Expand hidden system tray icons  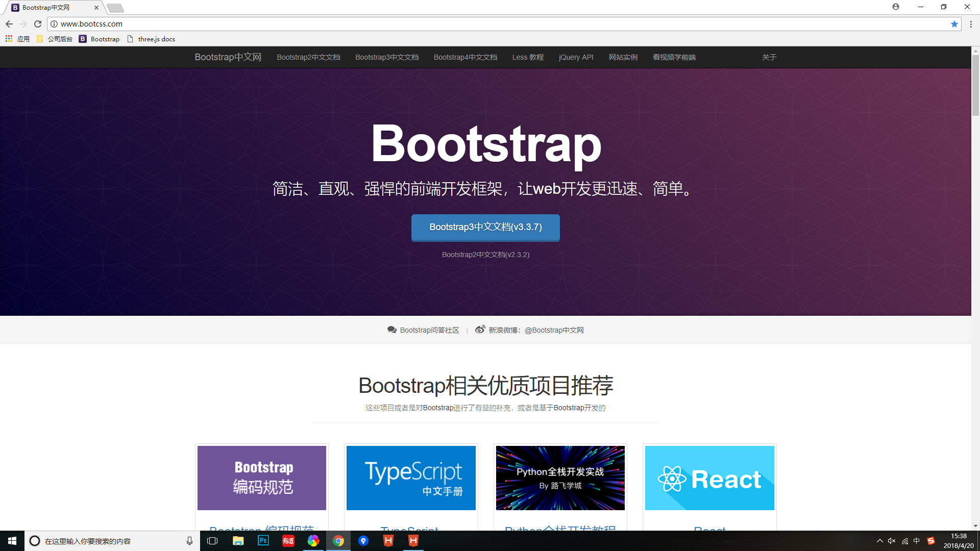click(879, 541)
